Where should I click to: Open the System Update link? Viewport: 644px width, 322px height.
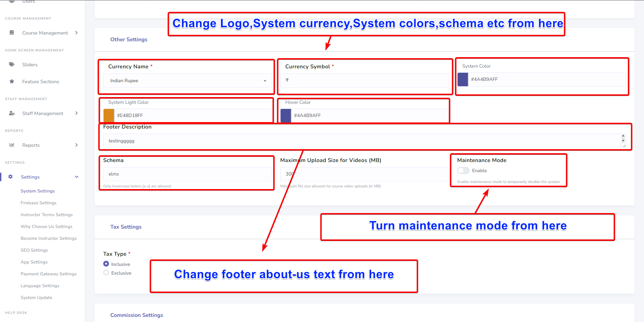pyautogui.click(x=36, y=298)
